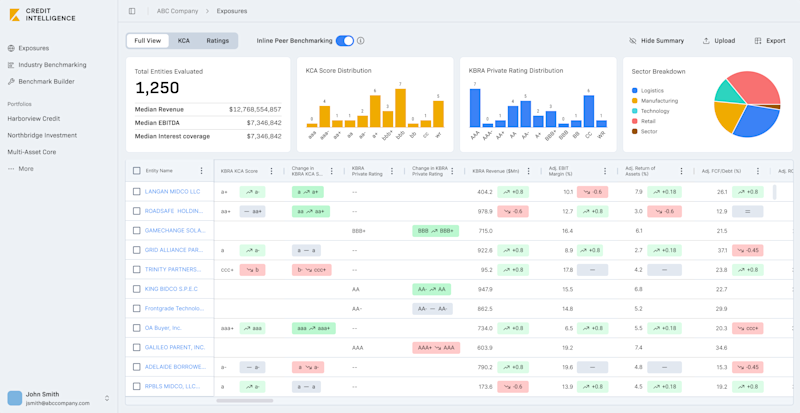Tick the ROADSAFE HOLDIN row checkbox
The height and width of the screenshot is (413, 800).
[x=136, y=211]
